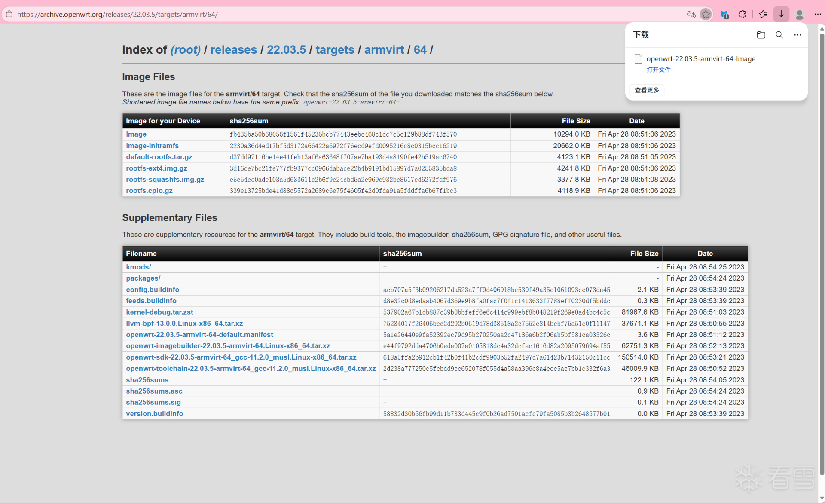Open the user profile icon

[800, 14]
